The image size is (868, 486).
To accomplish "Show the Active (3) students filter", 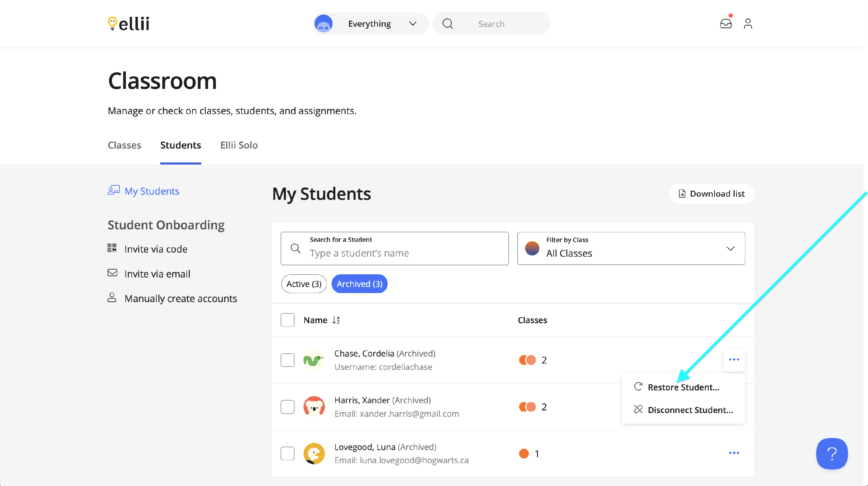I will point(304,284).
